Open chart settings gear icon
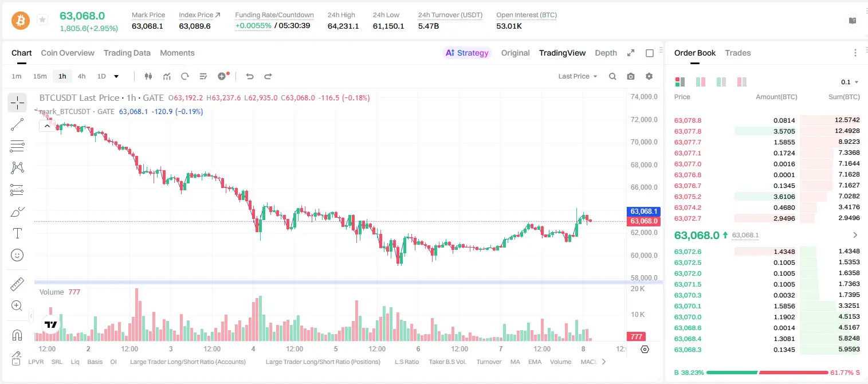868x384 pixels. (x=649, y=76)
